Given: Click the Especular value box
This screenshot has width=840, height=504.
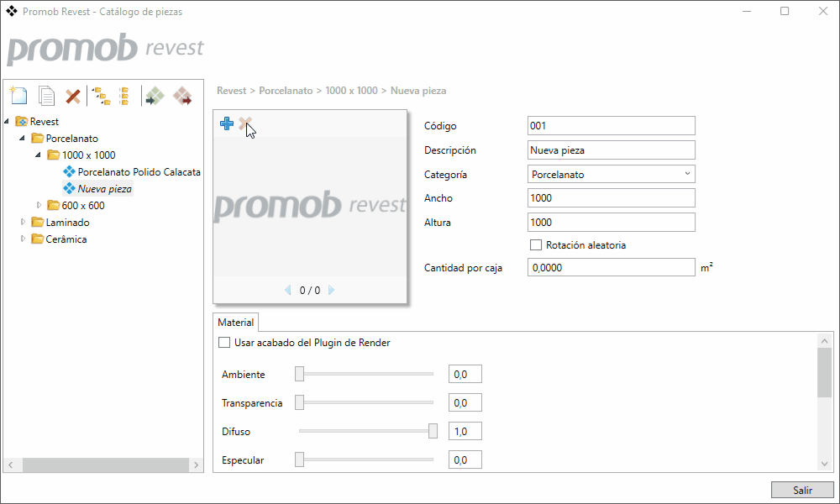Looking at the screenshot, I should click(465, 459).
